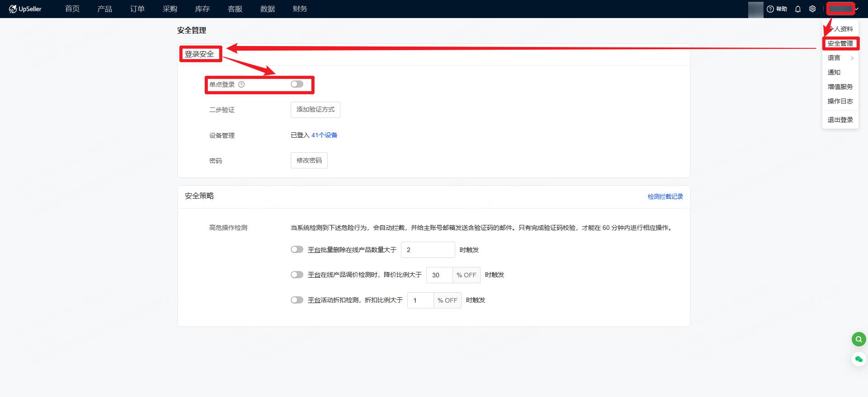
Task: Select 操作日志 from account menu
Action: pos(840,101)
